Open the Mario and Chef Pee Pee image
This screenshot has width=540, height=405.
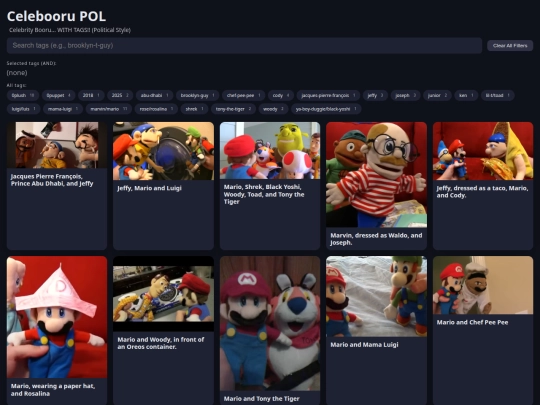point(483,285)
